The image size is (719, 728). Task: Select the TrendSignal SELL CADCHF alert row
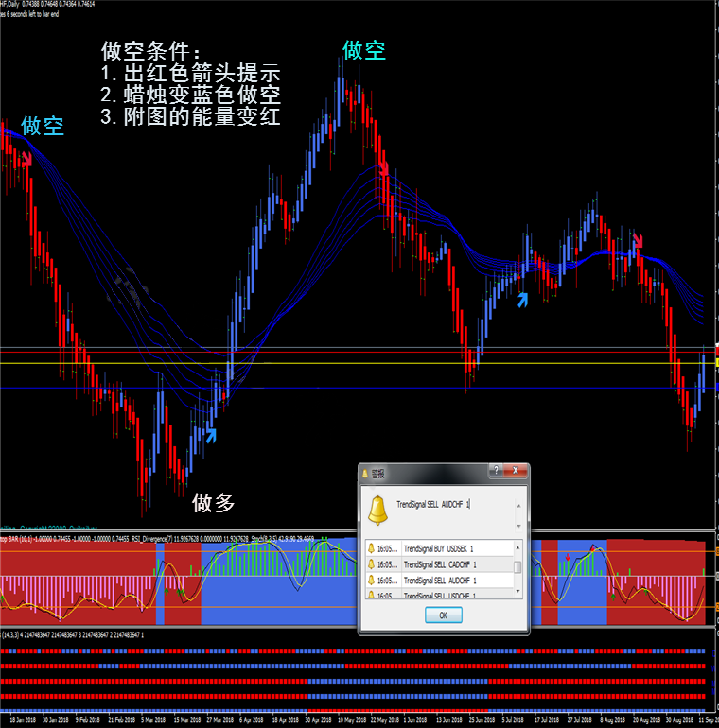(439, 564)
